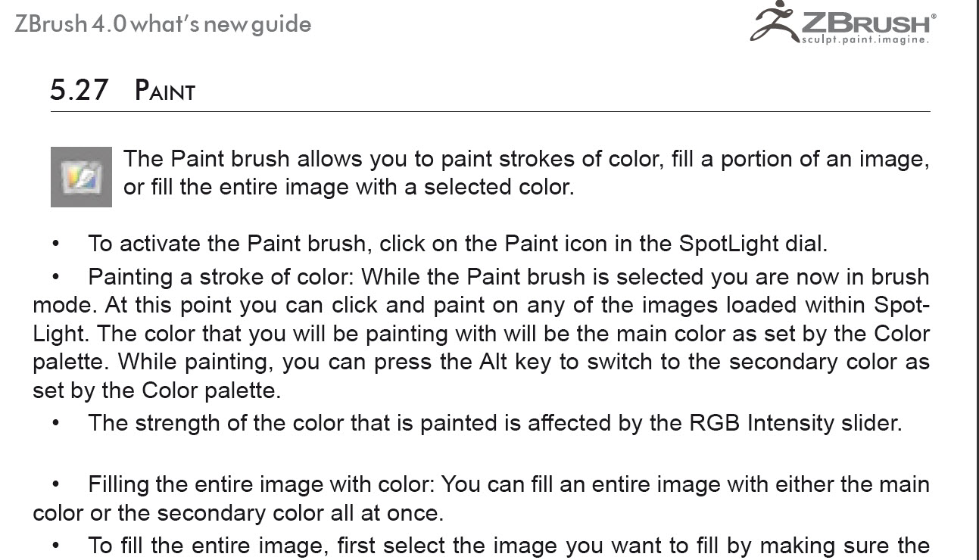Click the bullet dot before "The strength"

[55, 424]
